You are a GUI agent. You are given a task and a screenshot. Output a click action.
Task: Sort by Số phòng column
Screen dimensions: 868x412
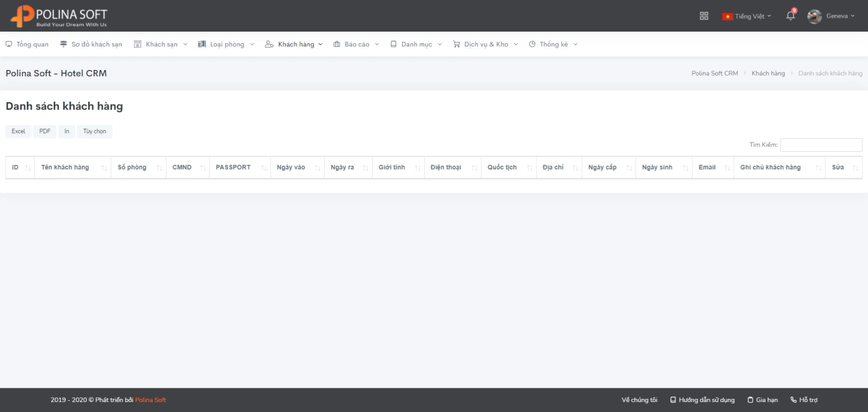[x=139, y=167]
